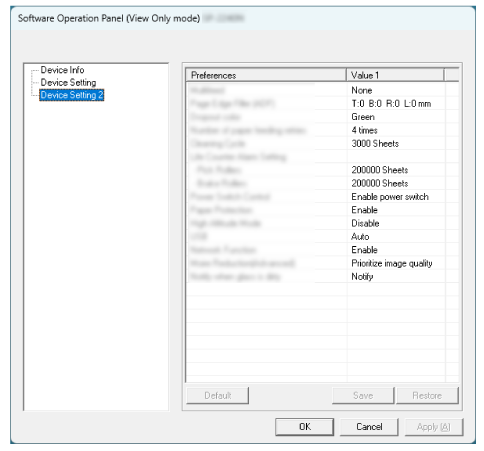Select the Disable value row
Screen dimensions: 484x451
point(322,223)
